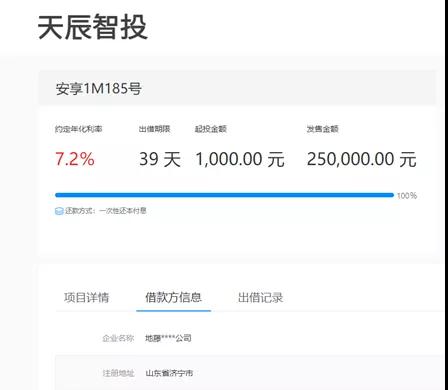Click the 7.2% annual rate value
The image size is (448, 390).
click(75, 159)
